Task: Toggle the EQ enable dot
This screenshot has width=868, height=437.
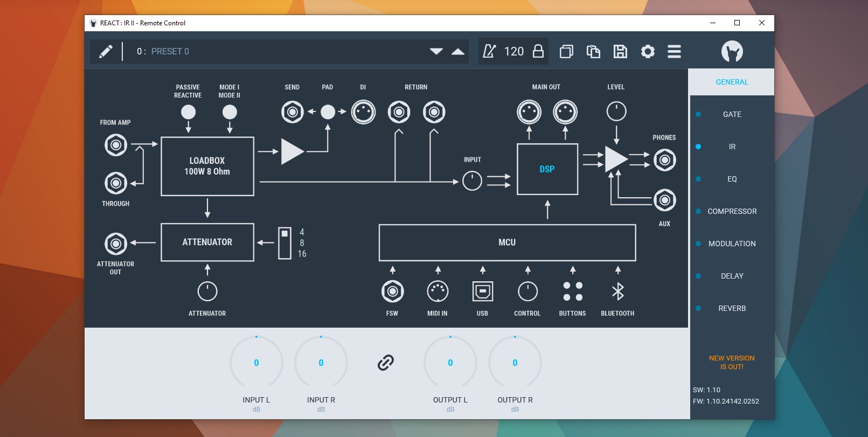Action: [698, 179]
